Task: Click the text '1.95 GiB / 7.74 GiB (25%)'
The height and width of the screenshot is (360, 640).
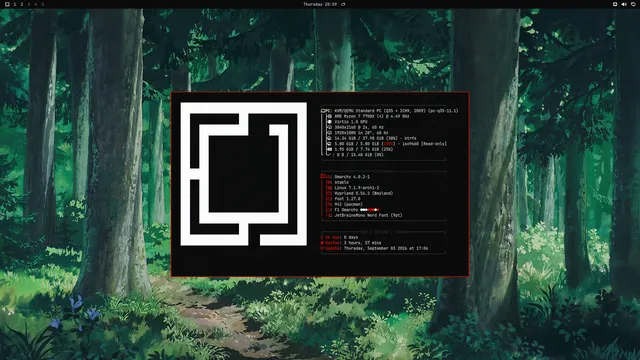Action: tap(364, 149)
